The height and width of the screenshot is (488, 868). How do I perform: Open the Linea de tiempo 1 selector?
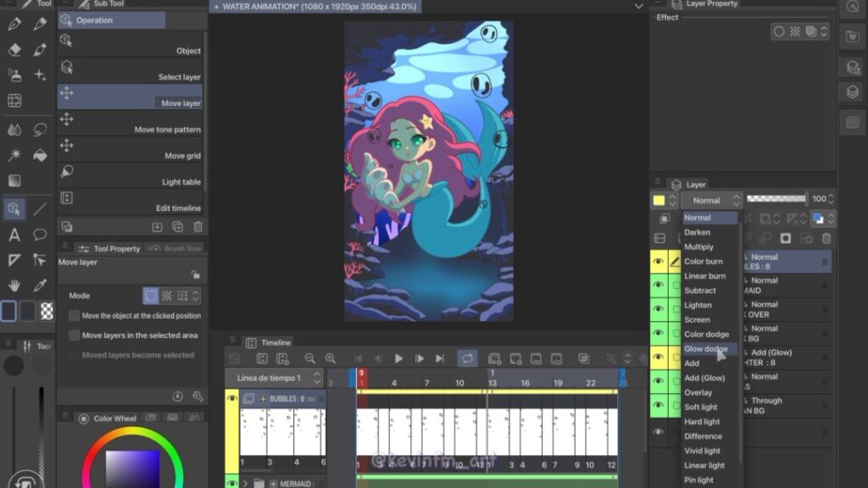(274, 378)
